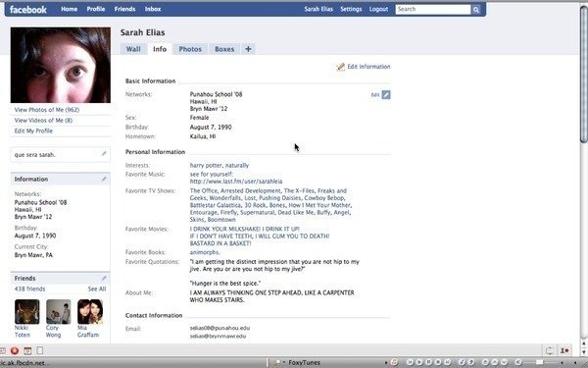Screen dimensions: 588x368
Task: Click the search magnifier icon
Action: (x=476, y=10)
